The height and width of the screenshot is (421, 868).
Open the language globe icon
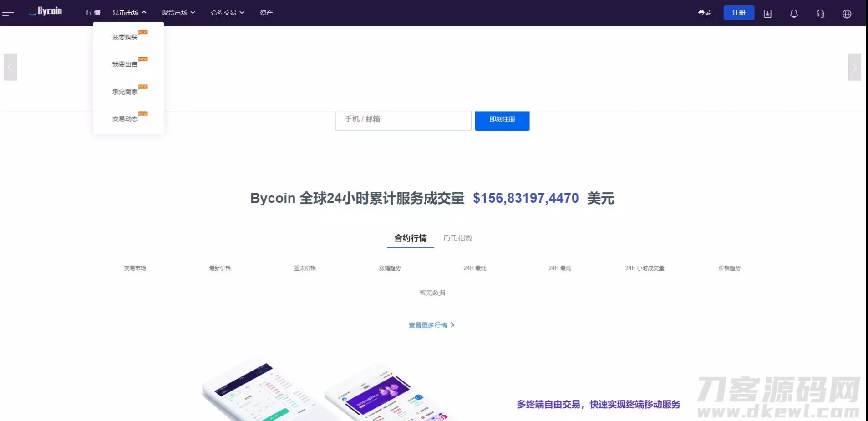pyautogui.click(x=847, y=14)
